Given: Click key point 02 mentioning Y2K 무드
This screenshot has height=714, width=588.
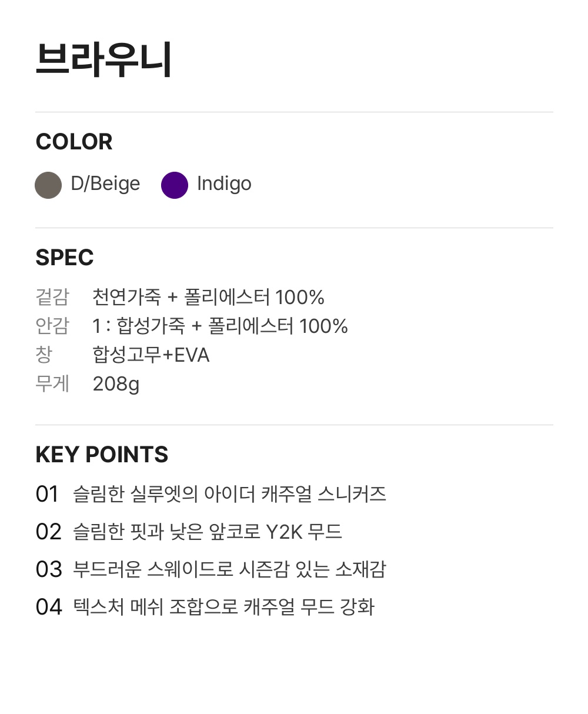Looking at the screenshot, I should point(189,531).
